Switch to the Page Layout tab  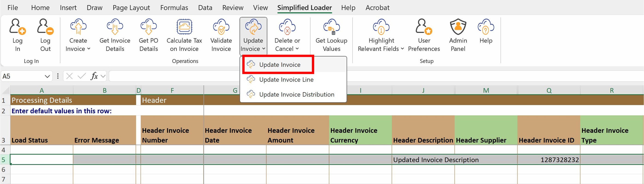(131, 8)
